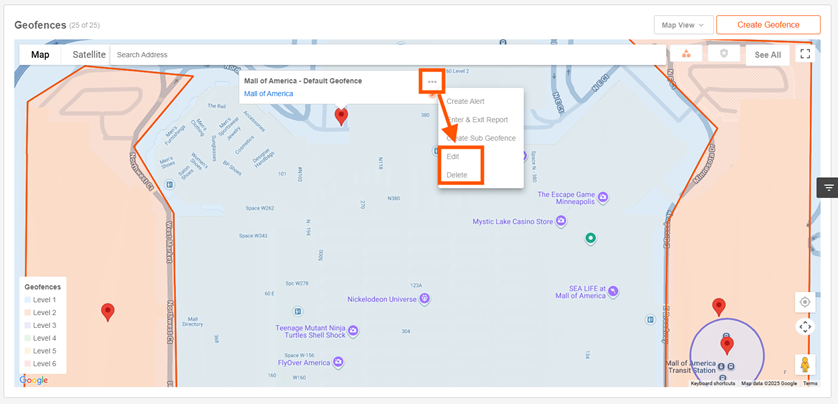Click the Level 1 legend swatch
Viewport: 838px width, 404px height.
click(x=28, y=300)
